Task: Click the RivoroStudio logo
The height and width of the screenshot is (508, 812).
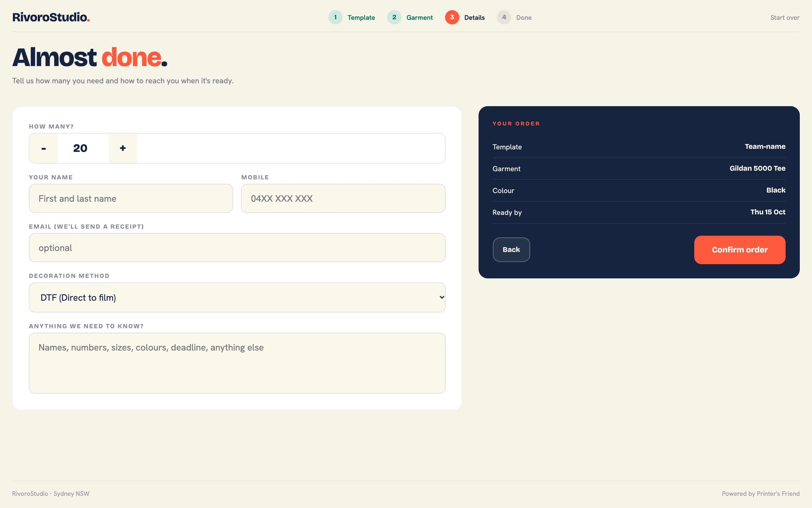Action: click(51, 17)
